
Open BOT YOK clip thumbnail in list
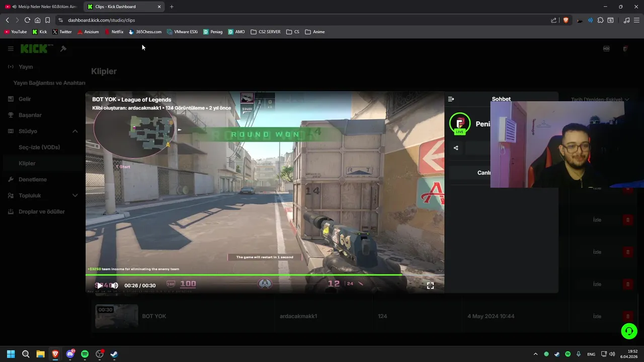[117, 316]
